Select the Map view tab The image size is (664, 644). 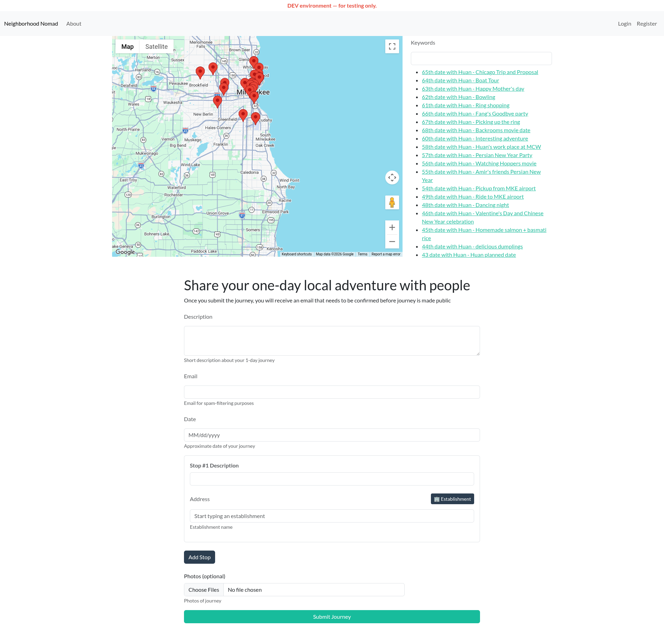[127, 46]
